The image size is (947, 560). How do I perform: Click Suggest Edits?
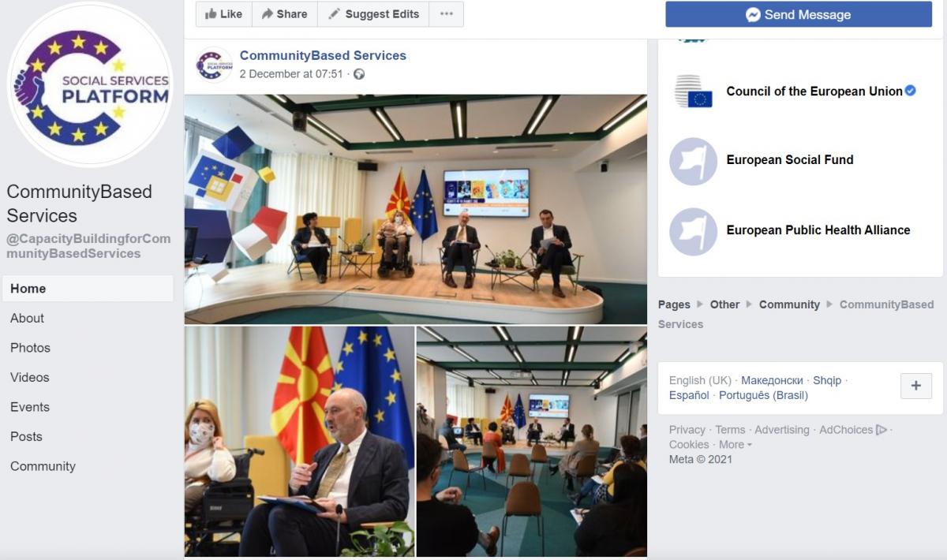pyautogui.click(x=373, y=14)
